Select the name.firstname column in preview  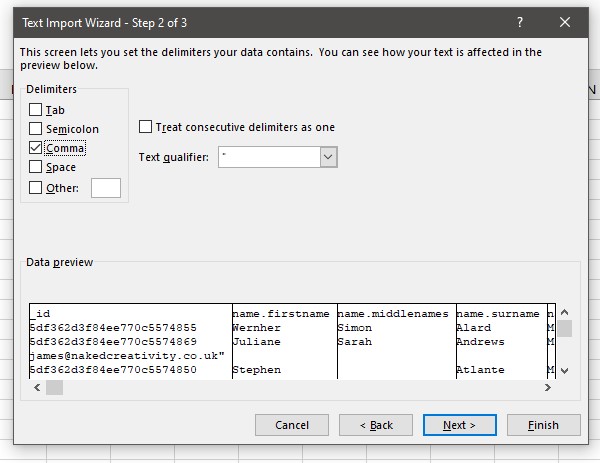(x=281, y=314)
